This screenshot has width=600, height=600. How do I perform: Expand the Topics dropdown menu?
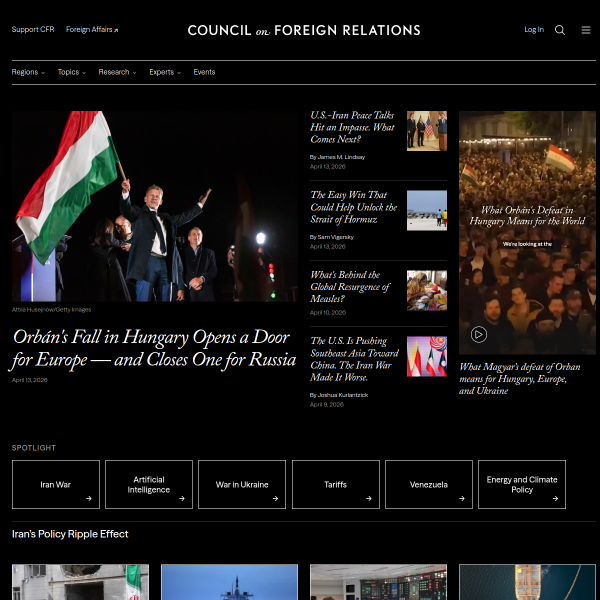pos(71,72)
